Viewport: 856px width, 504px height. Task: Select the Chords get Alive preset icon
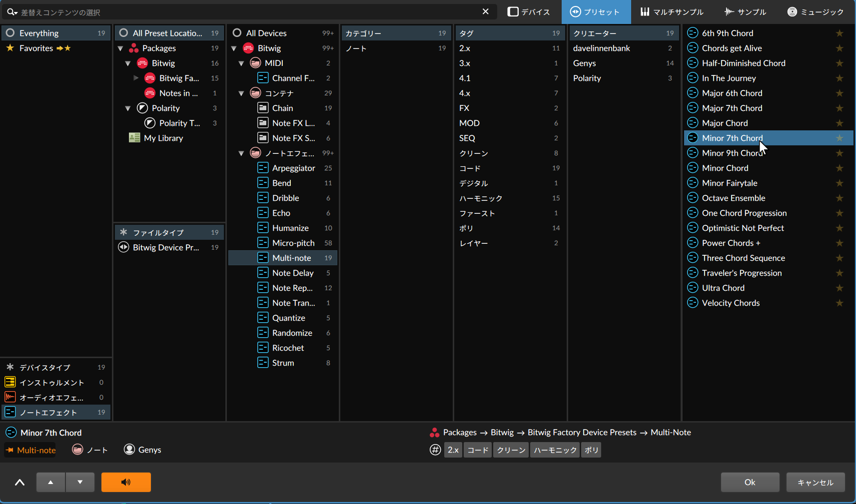pyautogui.click(x=693, y=48)
